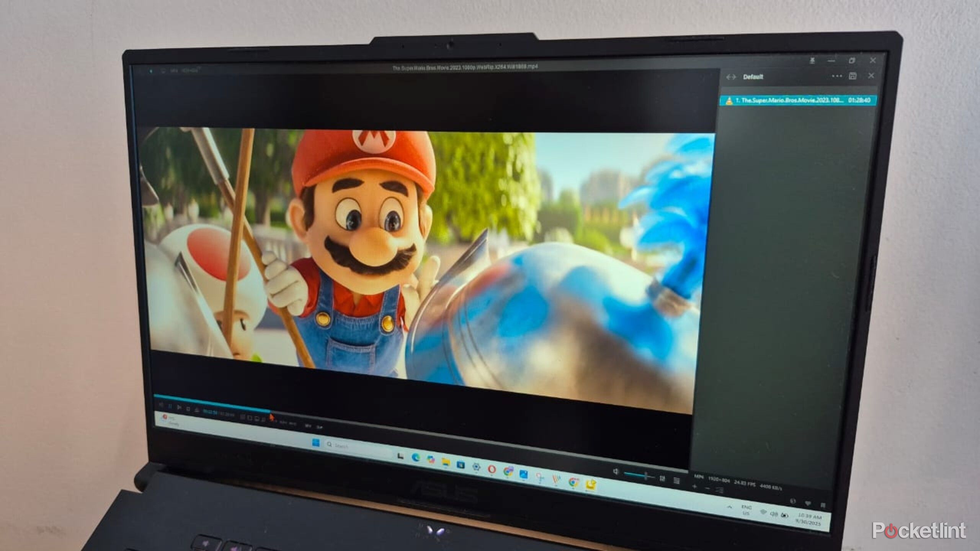The image size is (980, 551).
Task: Expand the Default playlist dropdown
Action: pyautogui.click(x=753, y=77)
